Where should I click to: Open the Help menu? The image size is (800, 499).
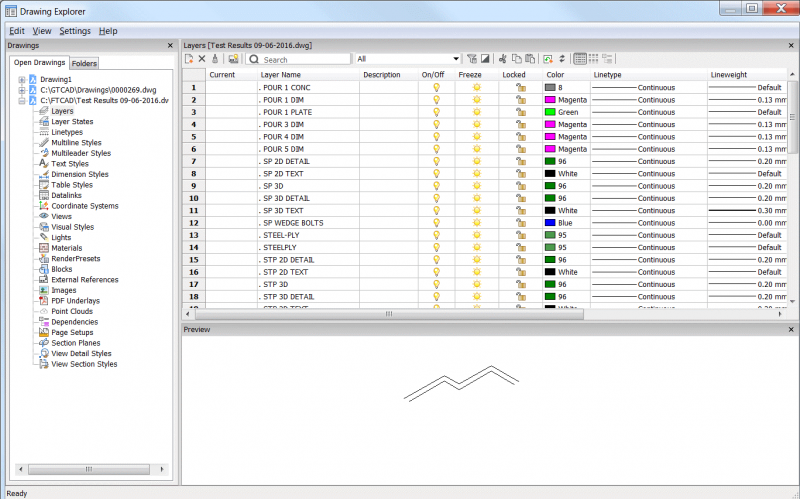click(x=108, y=31)
